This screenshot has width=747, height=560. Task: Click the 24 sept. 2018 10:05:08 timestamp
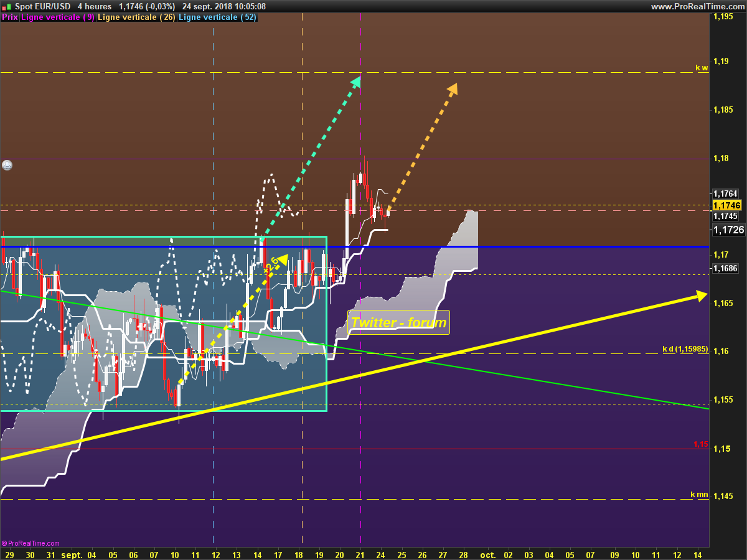(225, 6)
